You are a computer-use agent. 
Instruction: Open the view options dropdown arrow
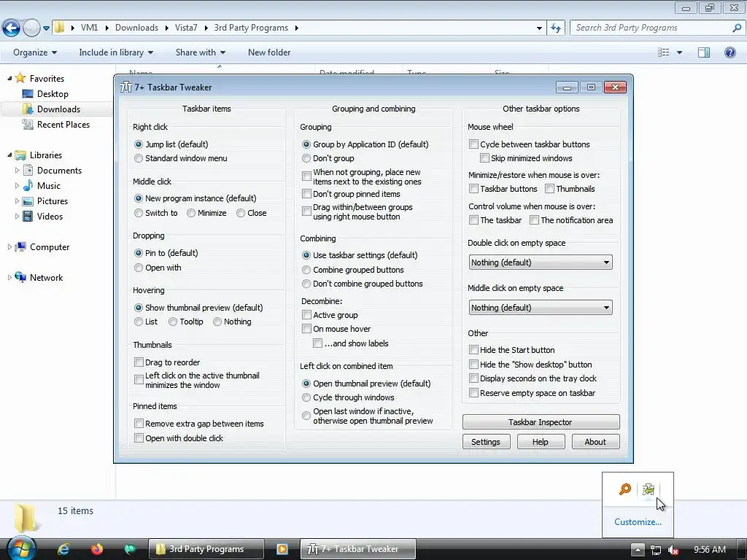click(679, 52)
